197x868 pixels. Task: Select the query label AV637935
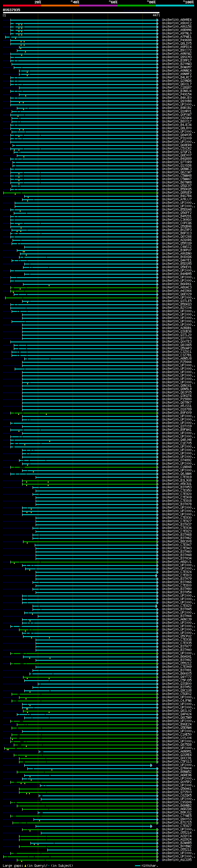point(11,10)
